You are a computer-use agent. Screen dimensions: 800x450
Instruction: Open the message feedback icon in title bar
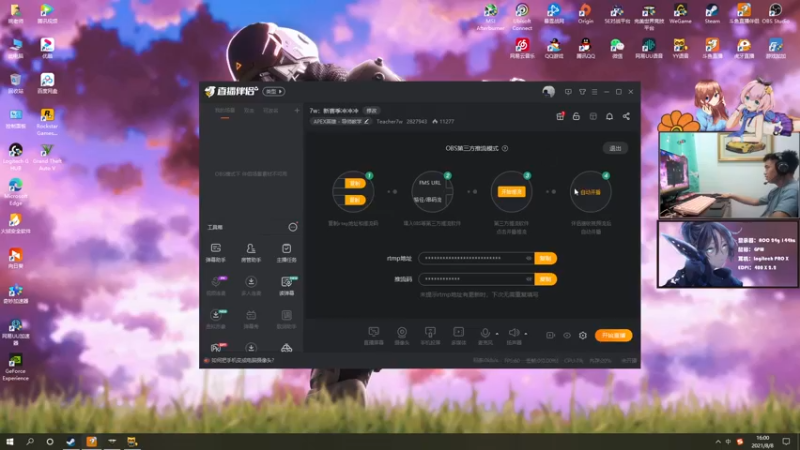568,92
